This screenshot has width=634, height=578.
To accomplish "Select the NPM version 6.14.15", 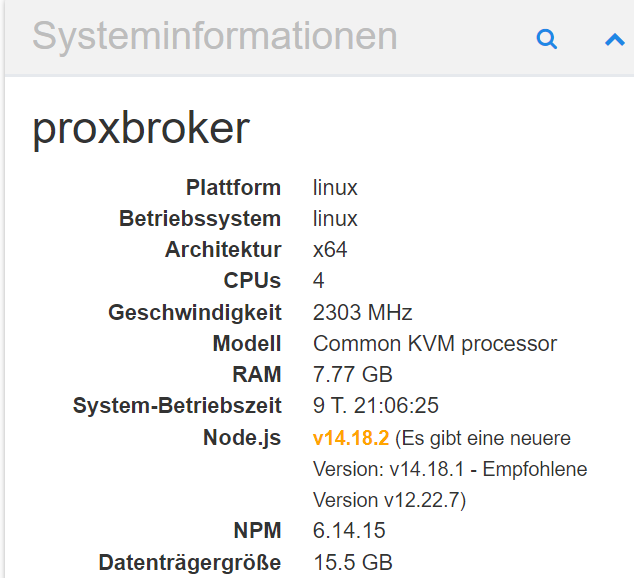I will point(349,530).
